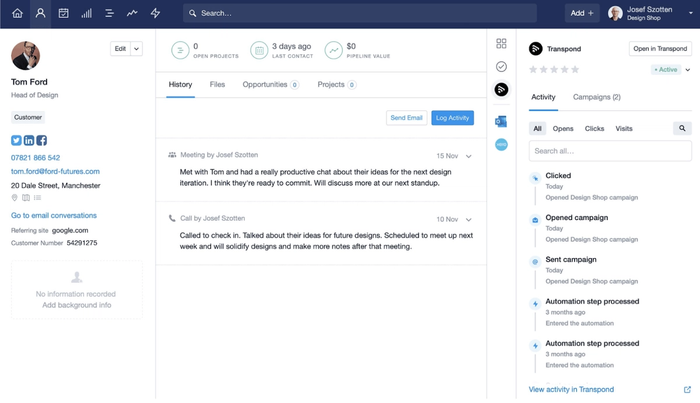Expand the 10 Nov call entry chevron

[469, 220]
